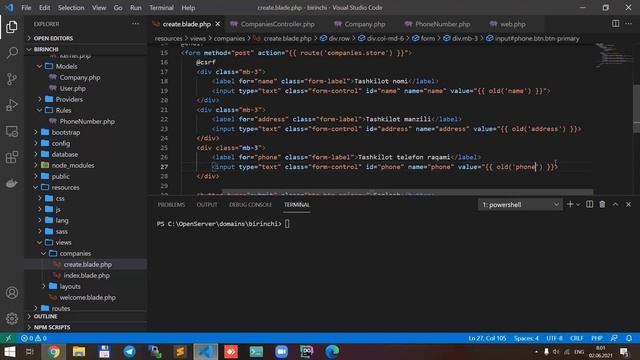Viewport: 640px width, 360px height.
Task: Open the terminal shell selector dropdown
Action: [x=520, y=204]
